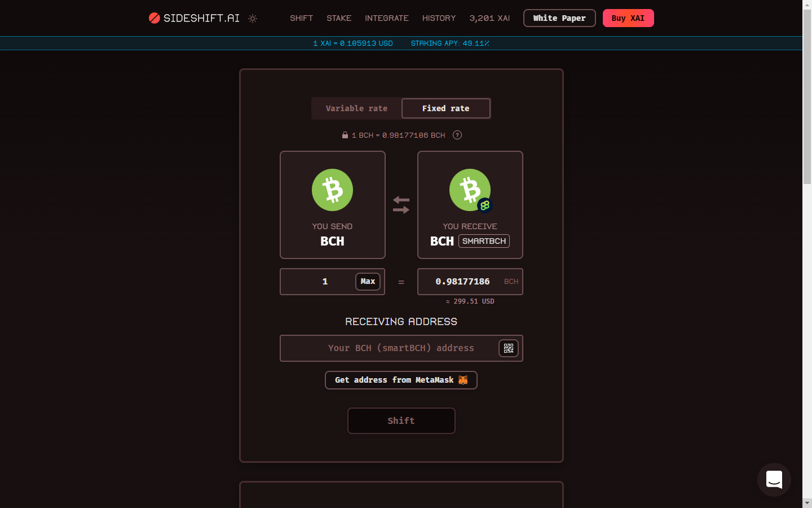
Task: Choose the You Receive BCH smartBCH coin icon
Action: coord(470,190)
